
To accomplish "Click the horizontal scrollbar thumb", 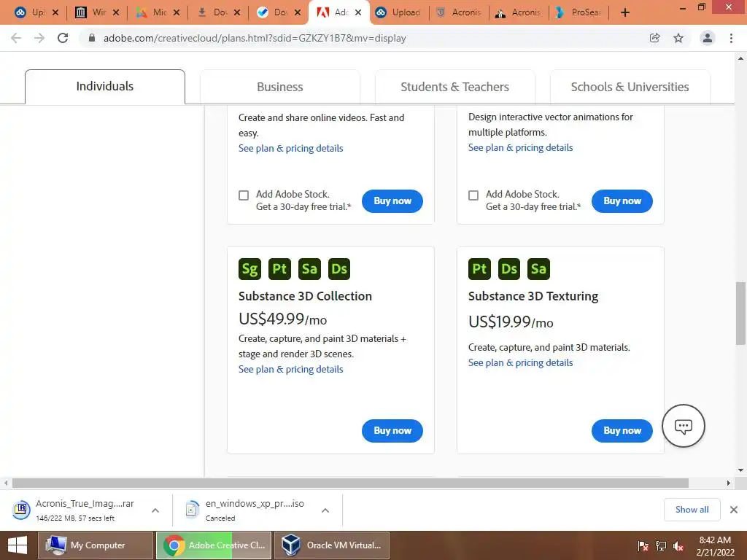I will click(x=350, y=483).
